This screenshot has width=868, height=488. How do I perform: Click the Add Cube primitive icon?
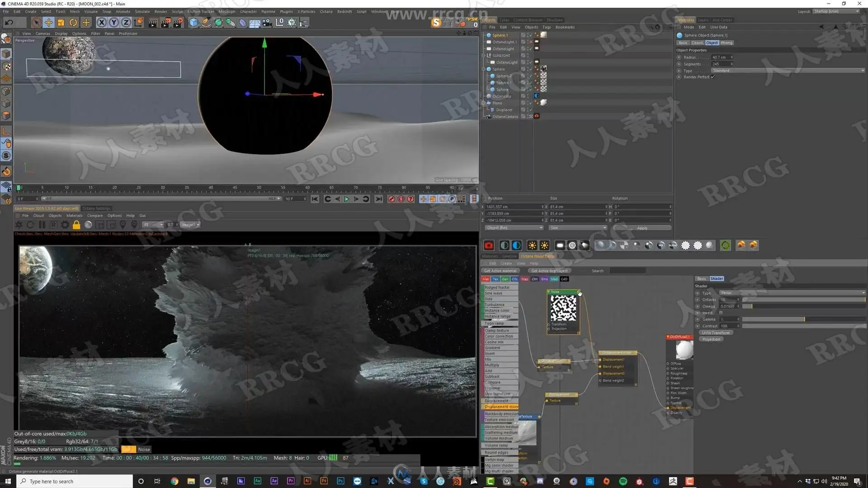tap(194, 22)
